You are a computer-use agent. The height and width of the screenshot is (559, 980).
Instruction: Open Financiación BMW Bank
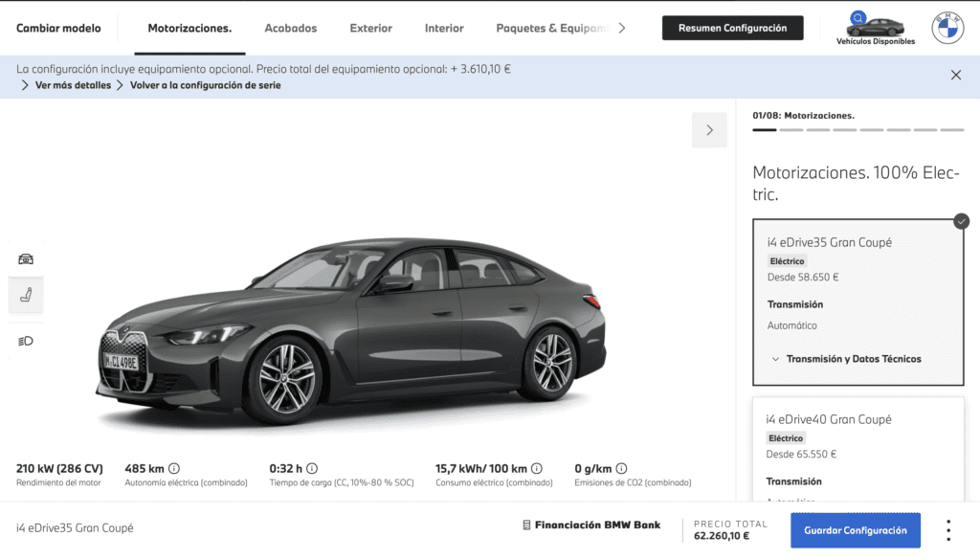pos(591,525)
